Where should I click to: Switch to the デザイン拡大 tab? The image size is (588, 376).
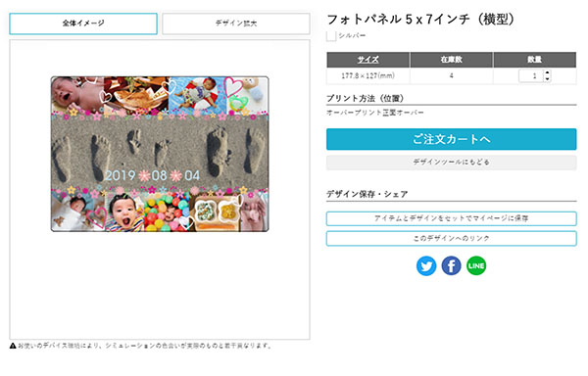tap(236, 23)
